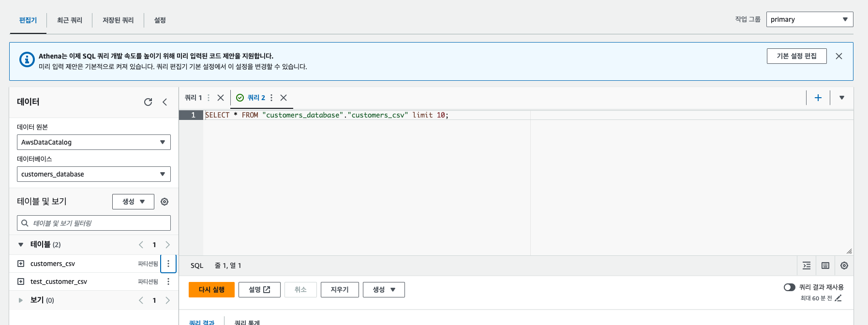
Task: Expand test_customer_csv table columns
Action: click(21, 281)
